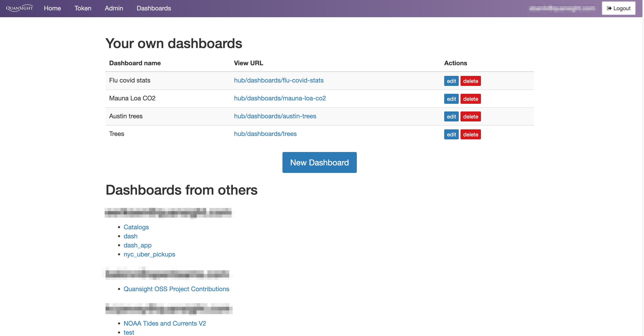Open the flu-covid-stats view URL link
This screenshot has height=336, width=644.
[x=278, y=80]
